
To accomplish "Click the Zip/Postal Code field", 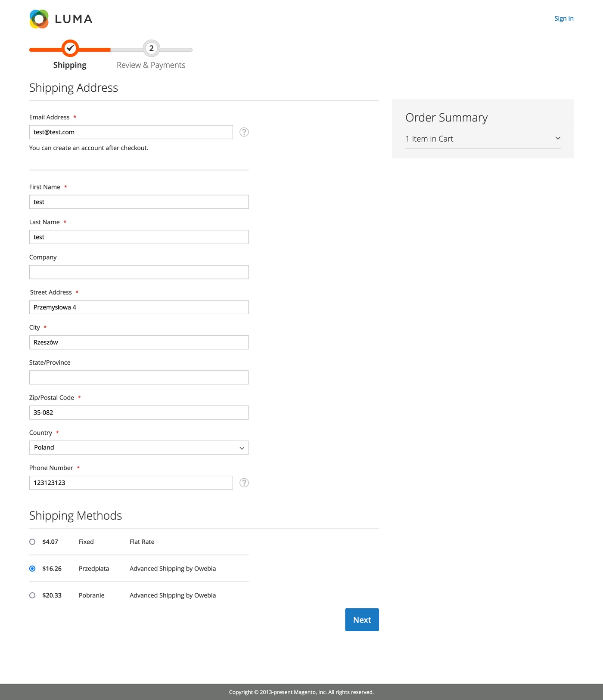I will click(139, 412).
